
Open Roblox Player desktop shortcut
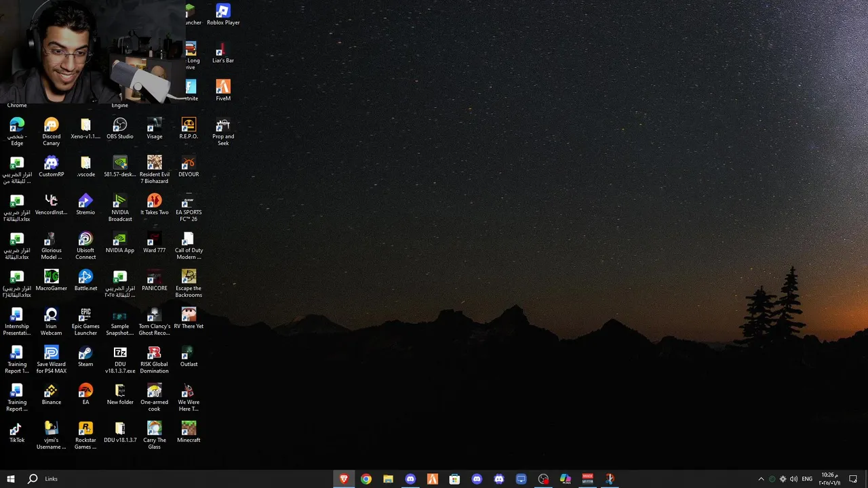223,15
